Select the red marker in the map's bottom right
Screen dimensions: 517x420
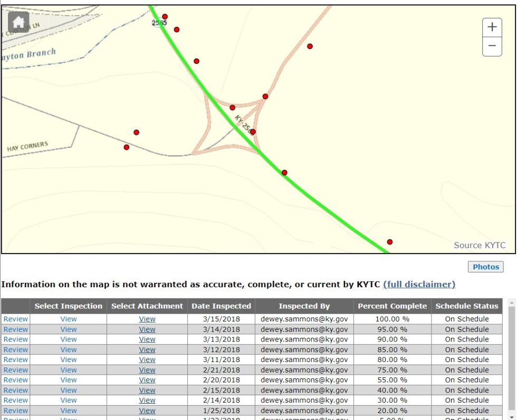390,241
